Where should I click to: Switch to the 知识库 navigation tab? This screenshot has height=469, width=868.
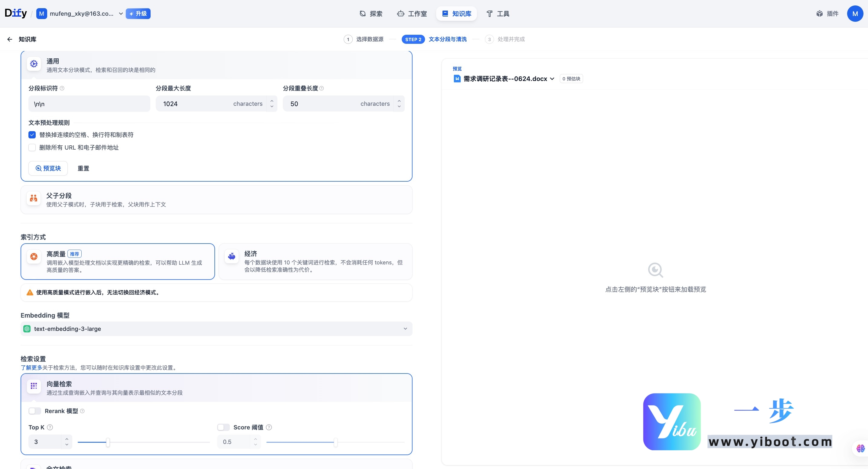[456, 14]
